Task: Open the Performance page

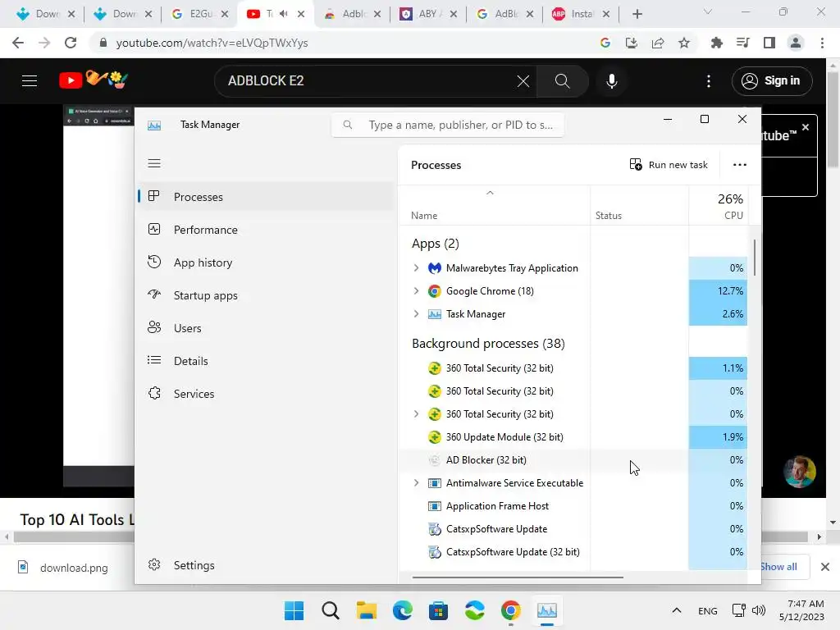Action: (x=266, y=230)
